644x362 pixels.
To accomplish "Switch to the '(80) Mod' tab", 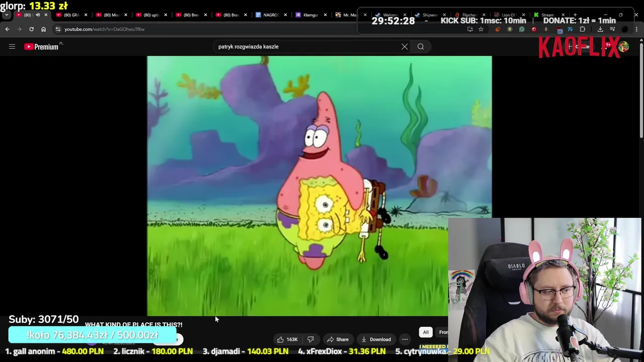I will pos(111,15).
